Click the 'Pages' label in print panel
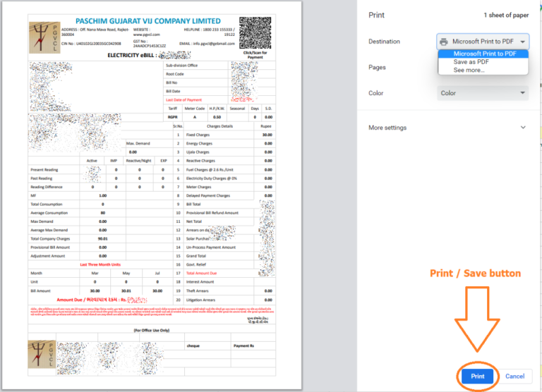This screenshot has width=542, height=392. (377, 68)
